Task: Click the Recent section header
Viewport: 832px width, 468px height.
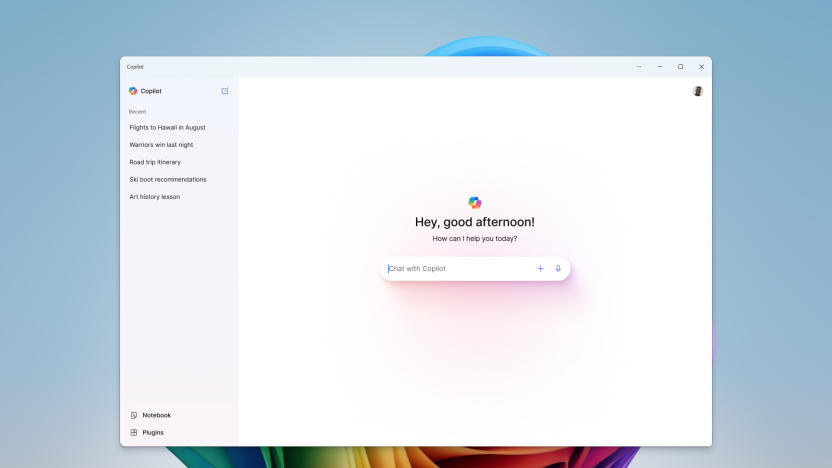Action: coord(137,112)
